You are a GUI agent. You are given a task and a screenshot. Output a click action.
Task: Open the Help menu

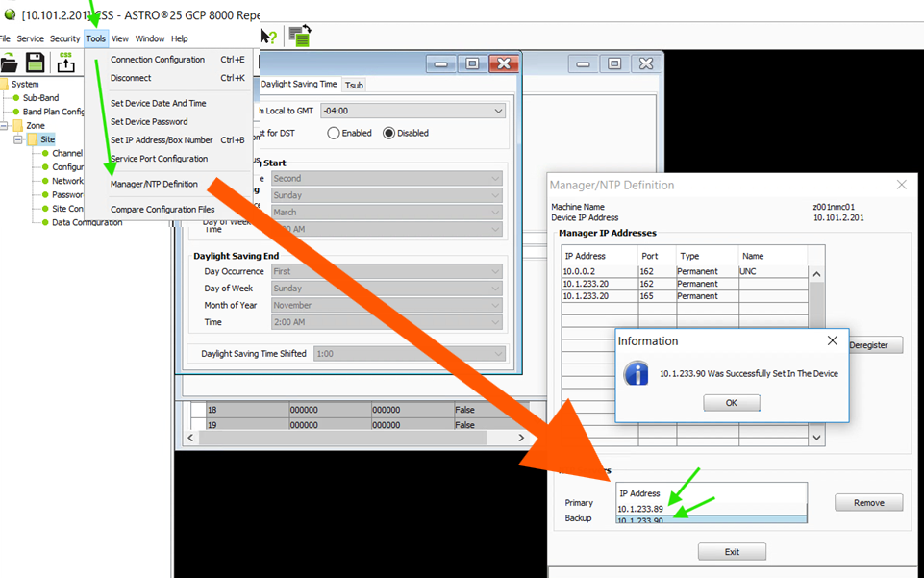(179, 38)
